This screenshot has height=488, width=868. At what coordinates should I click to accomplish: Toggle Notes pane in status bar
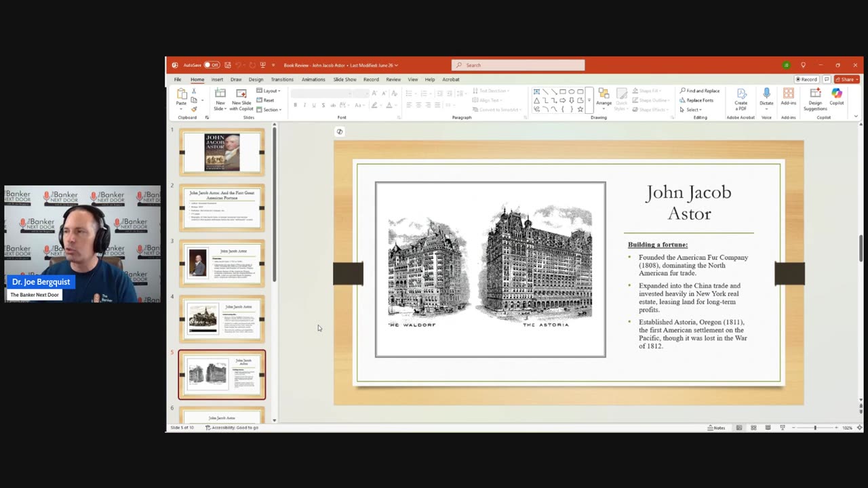(x=716, y=428)
